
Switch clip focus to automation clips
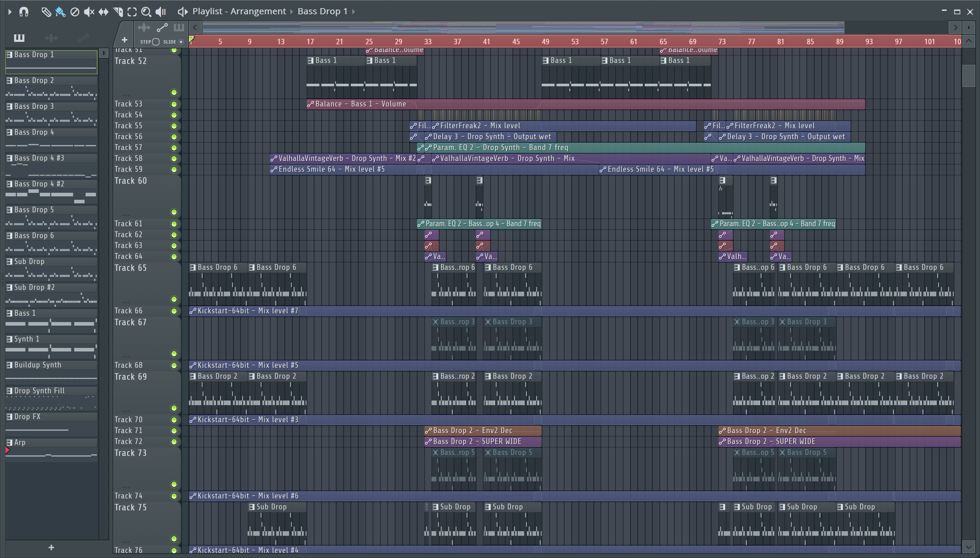162,28
